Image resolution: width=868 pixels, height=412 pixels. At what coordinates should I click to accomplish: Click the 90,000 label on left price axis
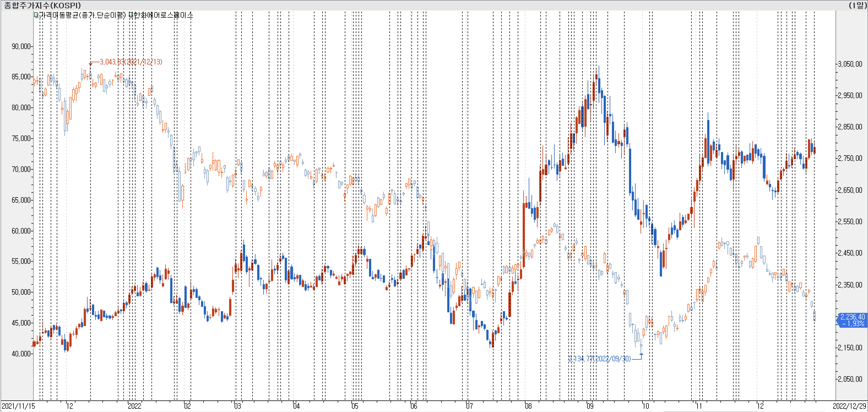click(21, 46)
